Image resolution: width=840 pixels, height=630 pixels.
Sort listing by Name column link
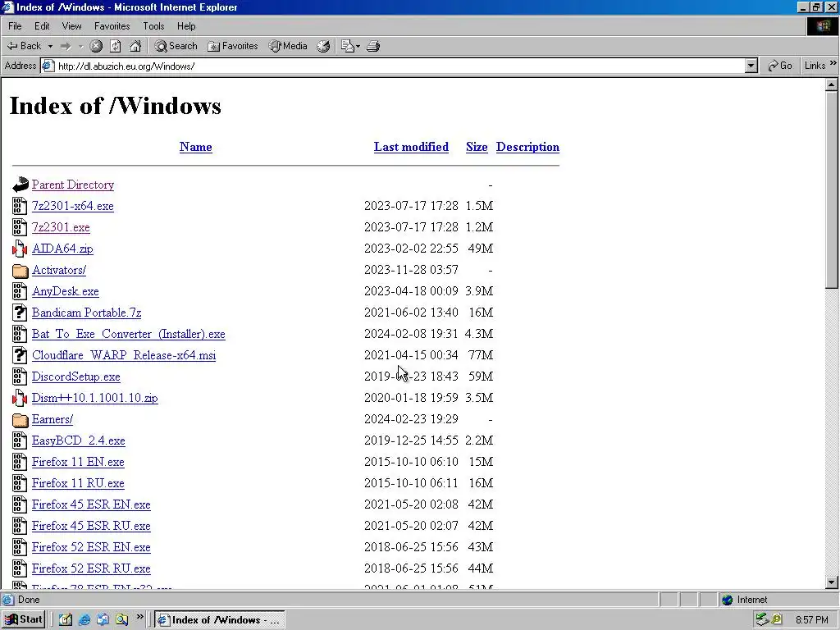tap(195, 147)
